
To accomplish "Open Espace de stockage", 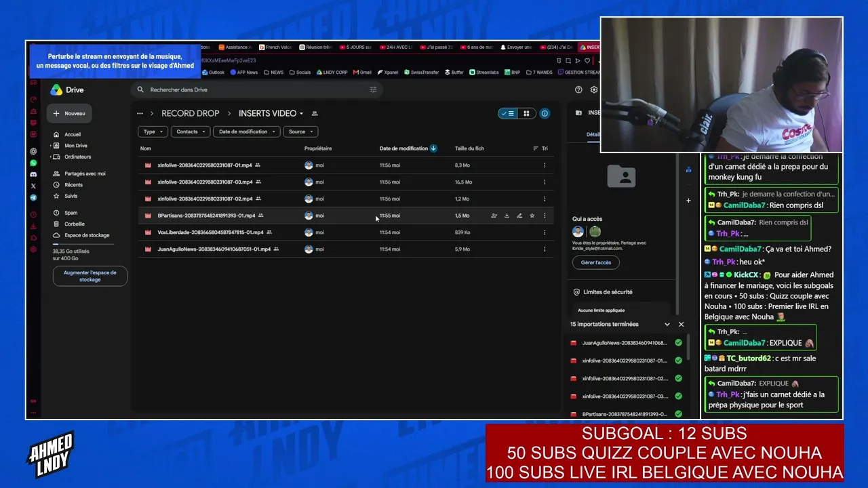I will tap(87, 236).
